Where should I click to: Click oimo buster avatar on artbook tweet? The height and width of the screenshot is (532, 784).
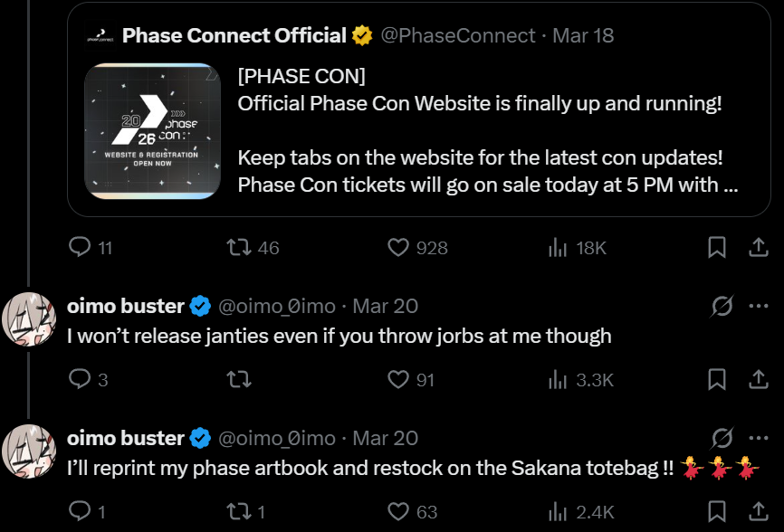point(29,451)
